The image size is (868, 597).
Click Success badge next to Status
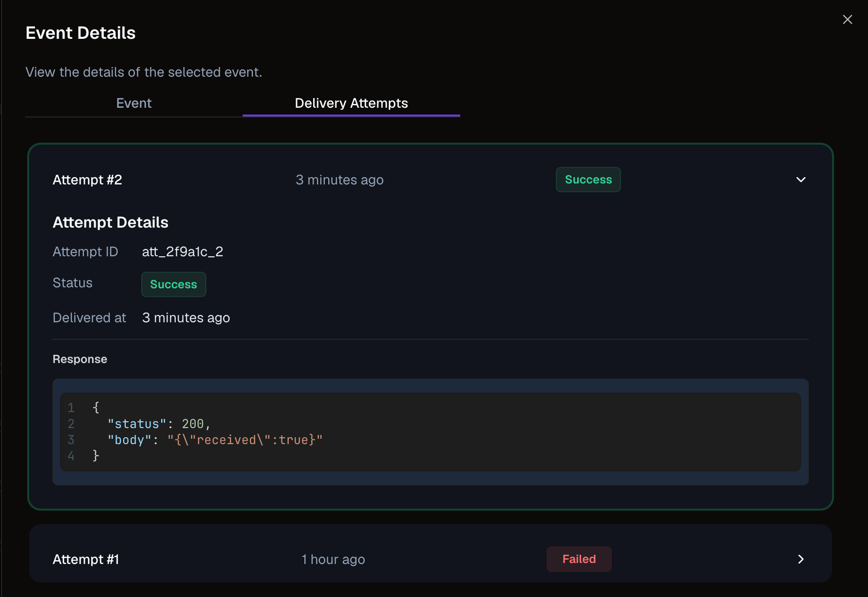(174, 284)
